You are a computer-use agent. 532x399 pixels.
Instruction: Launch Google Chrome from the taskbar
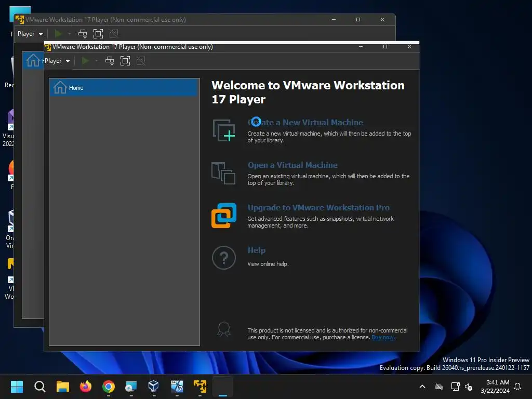coord(109,387)
